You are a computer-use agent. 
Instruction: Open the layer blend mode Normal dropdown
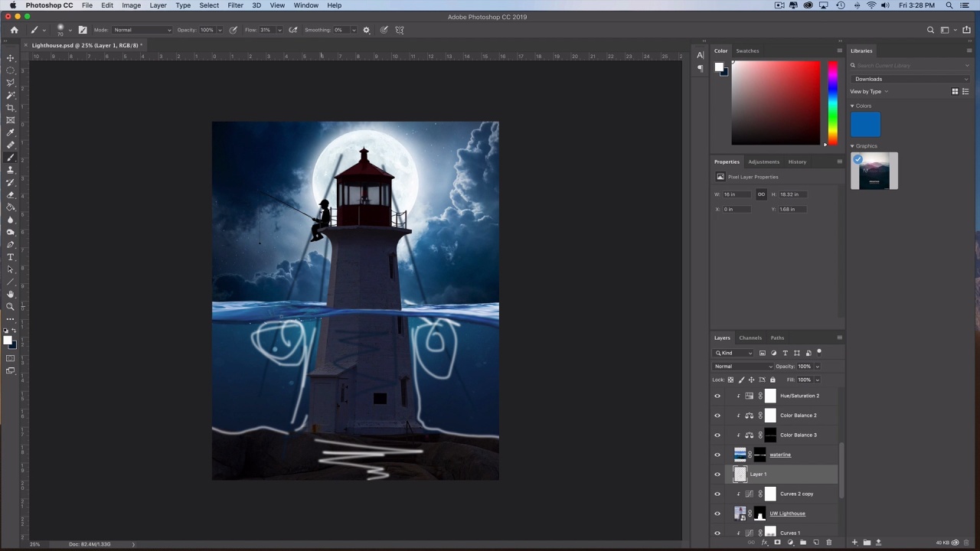point(743,367)
